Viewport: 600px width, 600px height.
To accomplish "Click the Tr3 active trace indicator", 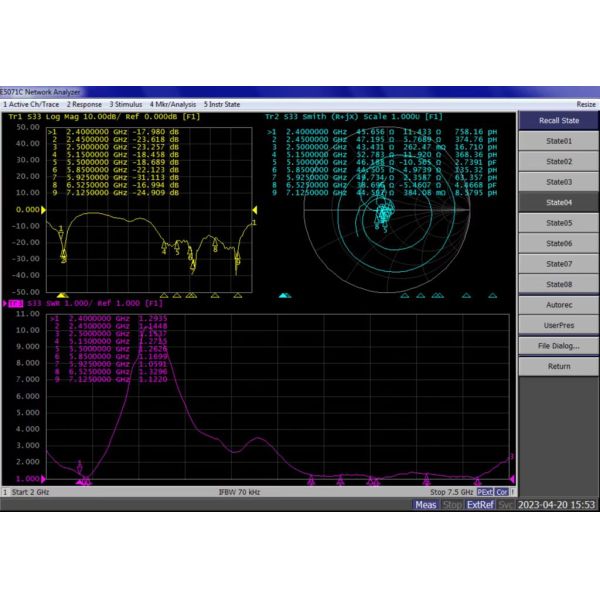I will tap(15, 303).
